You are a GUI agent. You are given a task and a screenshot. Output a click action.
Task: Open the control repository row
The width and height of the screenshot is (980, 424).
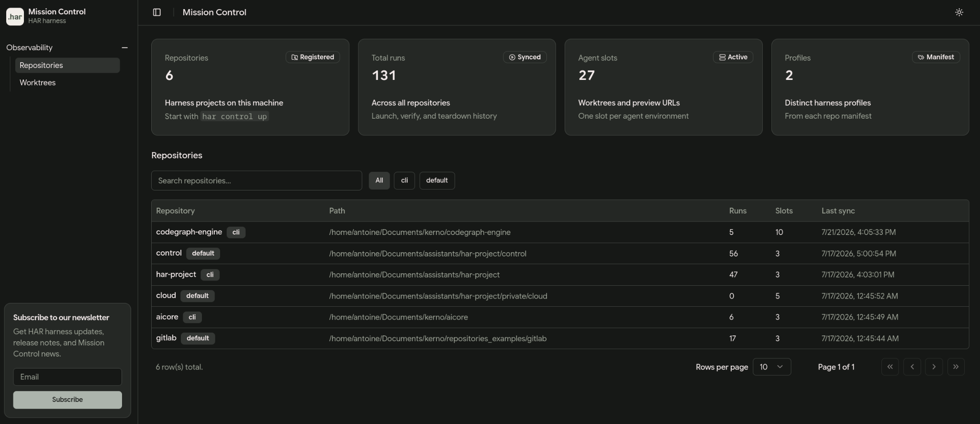click(x=560, y=254)
